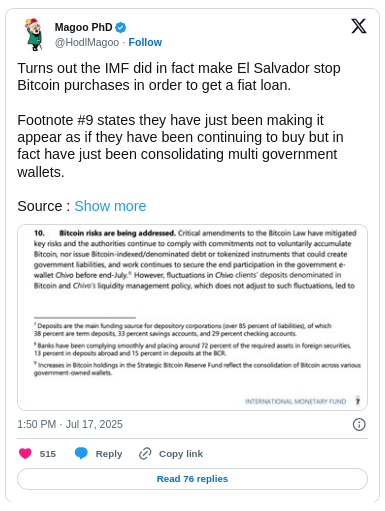Click the 1:50 PM Jul 17 timestamp
Image resolution: width=385 pixels, height=511 pixels.
[70, 424]
